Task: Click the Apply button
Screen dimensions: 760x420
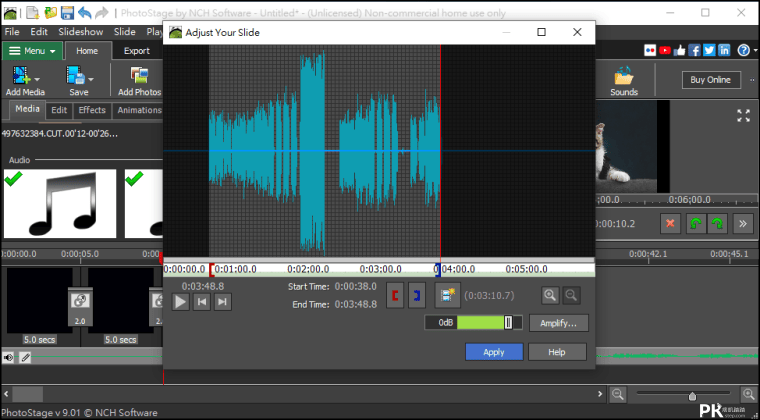Action: 494,352
